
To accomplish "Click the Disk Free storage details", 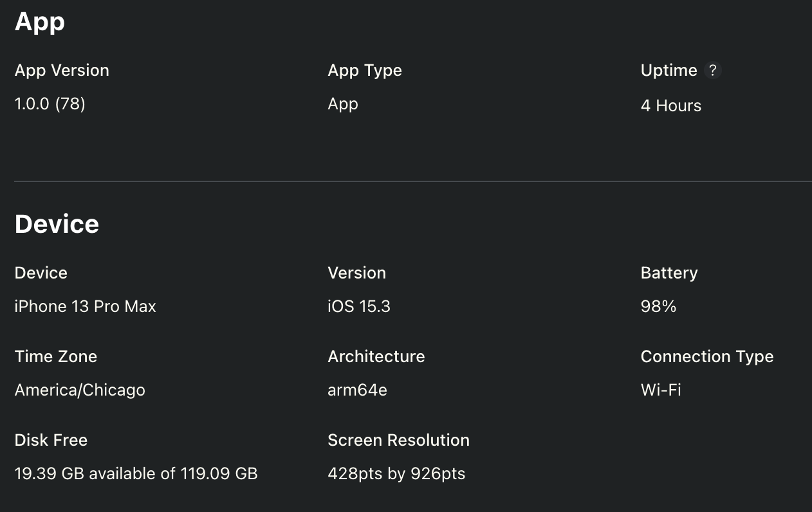I will [x=136, y=473].
